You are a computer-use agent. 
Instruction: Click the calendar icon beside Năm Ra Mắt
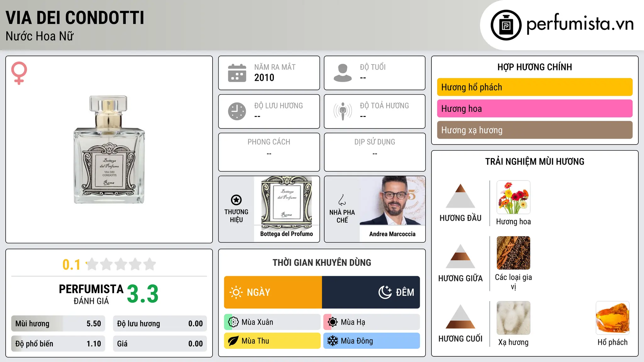[x=237, y=73]
